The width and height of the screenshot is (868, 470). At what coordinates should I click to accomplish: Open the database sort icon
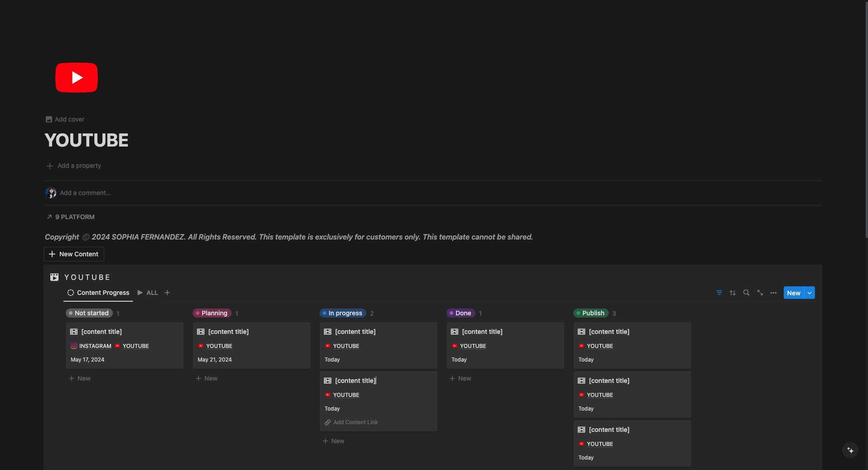[733, 293]
